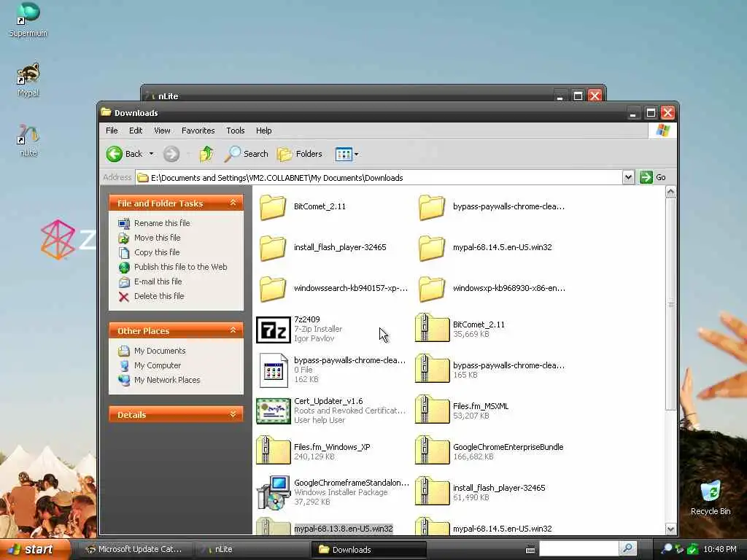Image resolution: width=747 pixels, height=560 pixels.
Task: Select install_flash_player-32465 zip archive icon
Action: tap(432, 491)
